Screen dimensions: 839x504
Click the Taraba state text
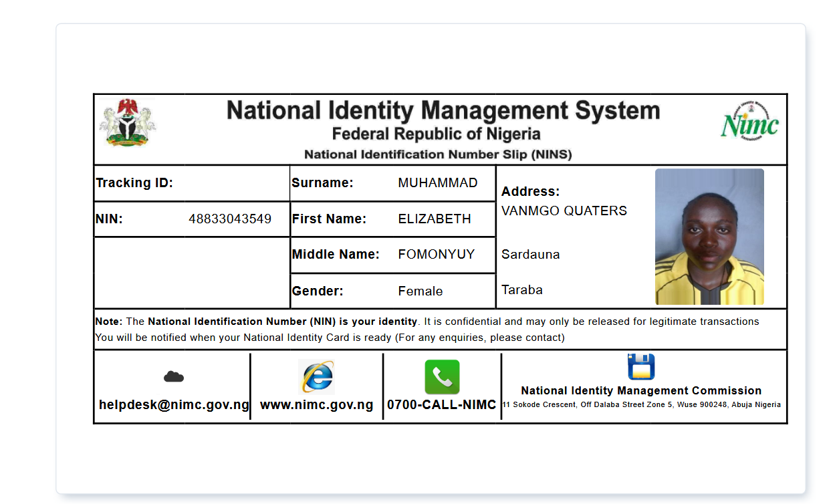[x=522, y=289]
